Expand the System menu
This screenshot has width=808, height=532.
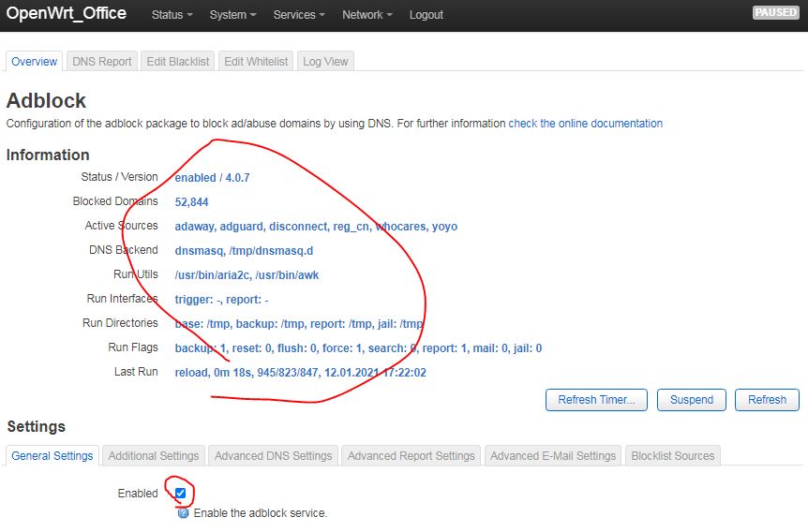coord(233,15)
